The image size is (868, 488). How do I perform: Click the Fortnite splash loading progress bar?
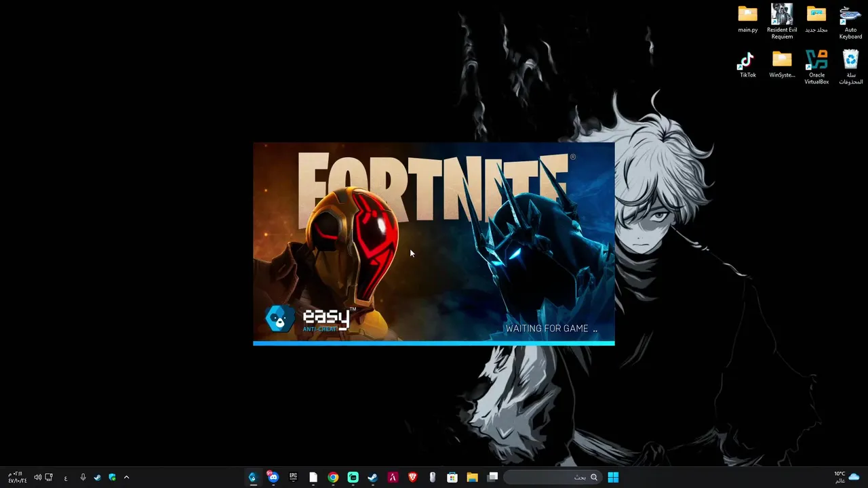click(434, 344)
